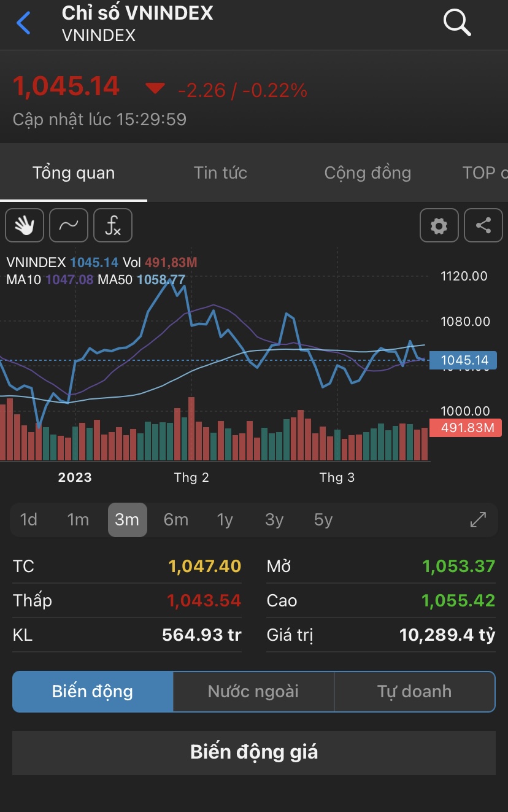Image resolution: width=508 pixels, height=812 pixels.
Task: Select the Biến động segment
Action: (x=93, y=692)
